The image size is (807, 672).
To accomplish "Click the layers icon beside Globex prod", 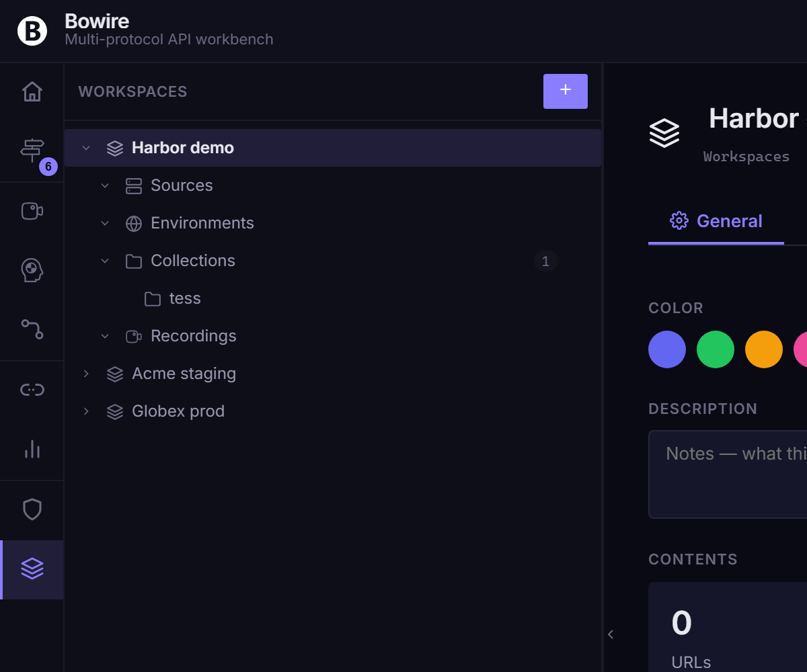I will [115, 411].
